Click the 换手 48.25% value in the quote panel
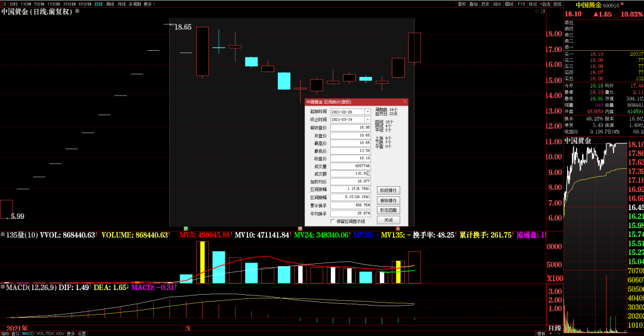Image resolution: width=644 pixels, height=336 pixels. [595, 119]
